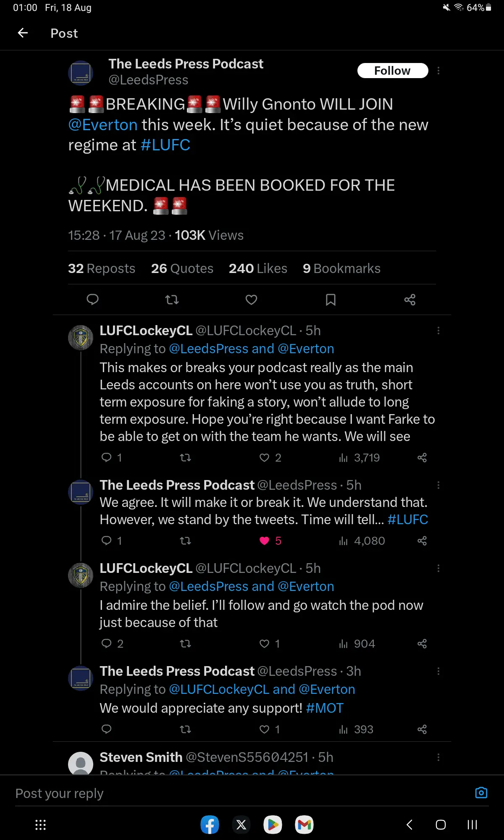This screenshot has width=504, height=840.
Task: Open options for first LUFCLockeyCL reply
Action: pos(438,331)
